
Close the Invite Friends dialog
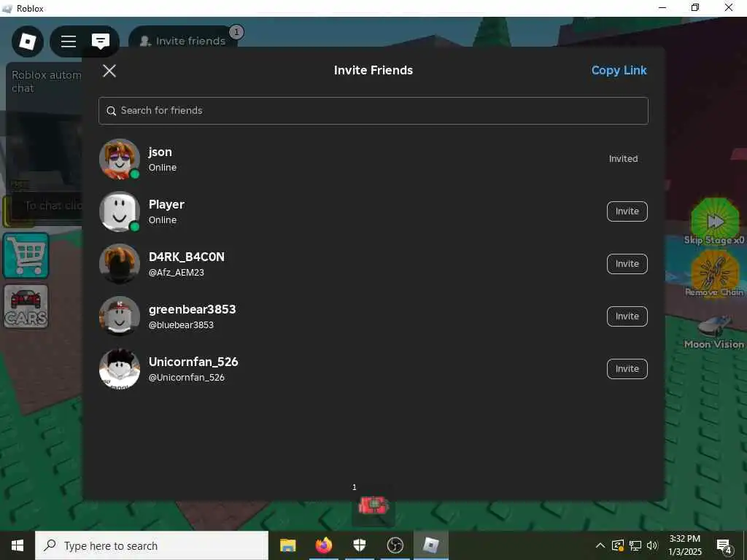point(109,71)
